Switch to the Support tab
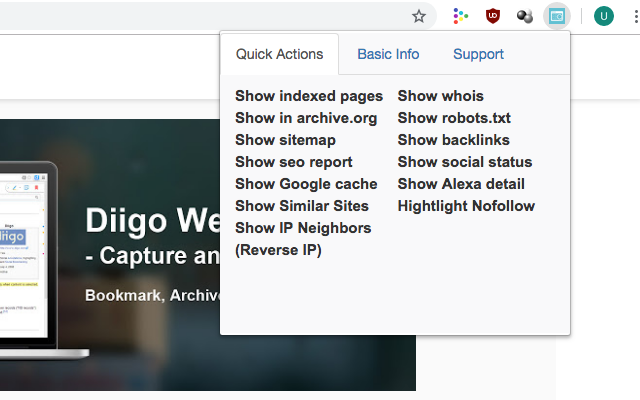Image resolution: width=640 pixels, height=400 pixels. [478, 54]
